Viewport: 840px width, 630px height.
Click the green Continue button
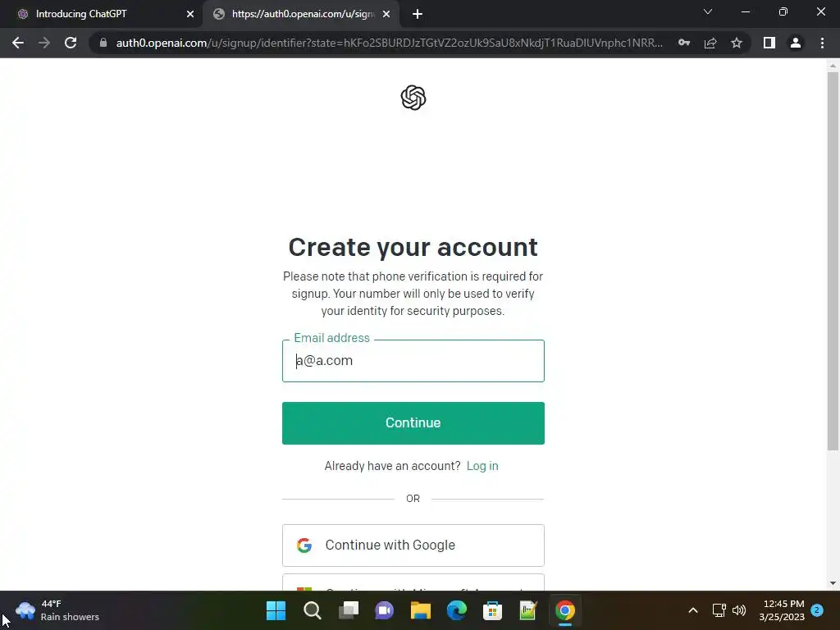pyautogui.click(x=413, y=422)
